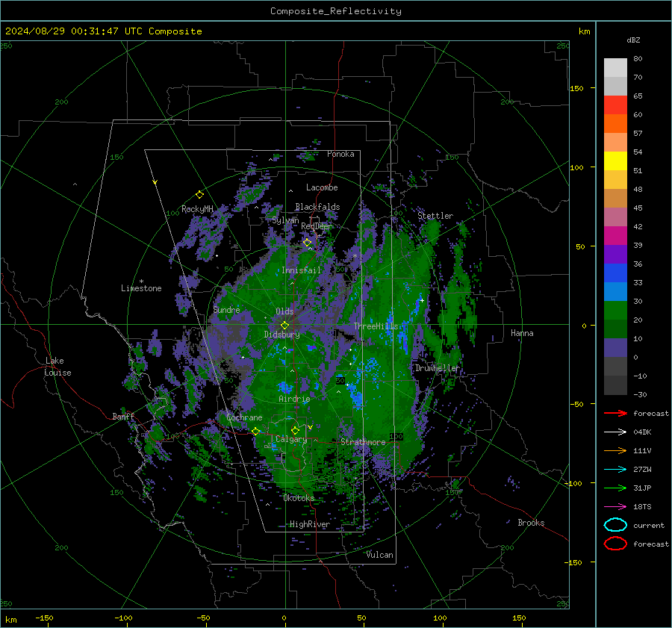Click the Lake Louise label

pos(57,367)
